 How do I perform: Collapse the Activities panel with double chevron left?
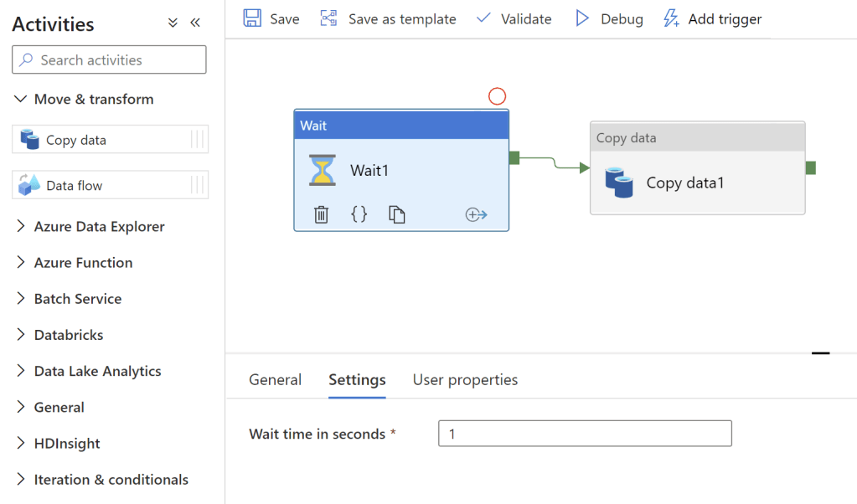click(x=195, y=23)
